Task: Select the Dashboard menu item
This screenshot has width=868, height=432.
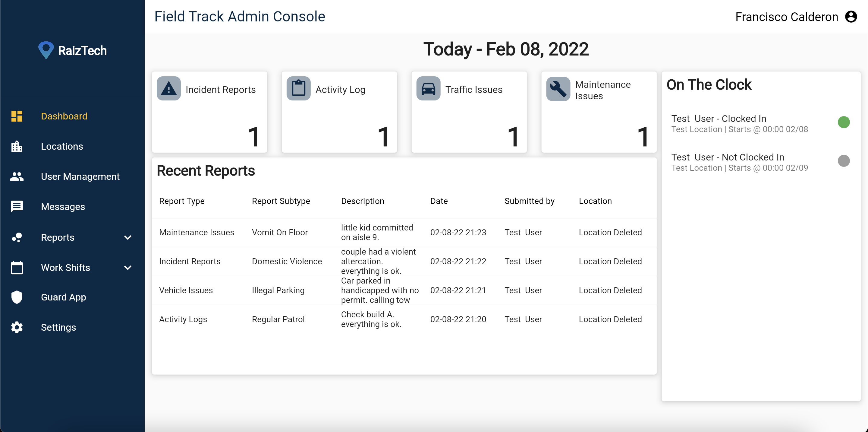Action: (64, 116)
